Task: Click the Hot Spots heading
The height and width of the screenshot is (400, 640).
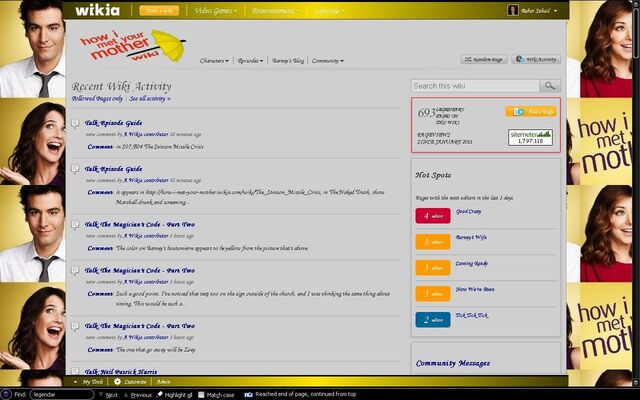Action: click(x=433, y=175)
